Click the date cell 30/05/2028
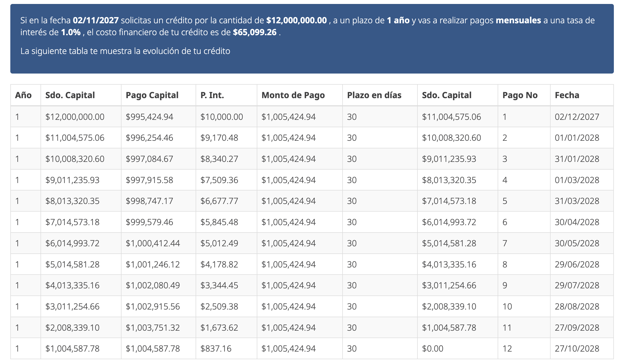 tap(582, 243)
